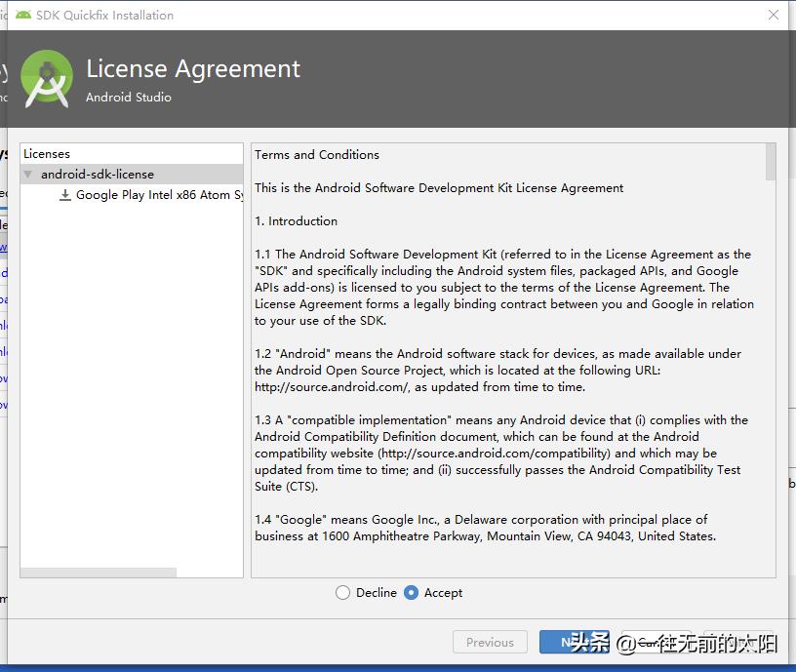Select the Decline radio button
The height and width of the screenshot is (672, 796).
coord(342,593)
